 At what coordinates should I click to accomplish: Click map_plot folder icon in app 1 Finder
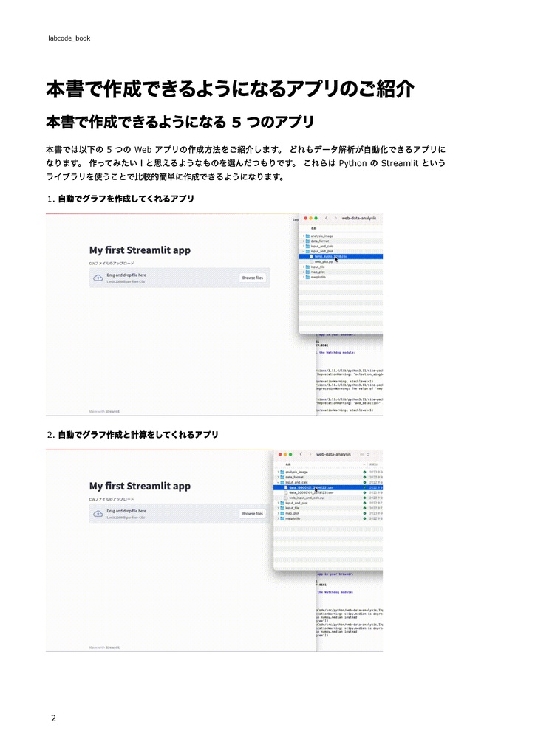pos(308,272)
